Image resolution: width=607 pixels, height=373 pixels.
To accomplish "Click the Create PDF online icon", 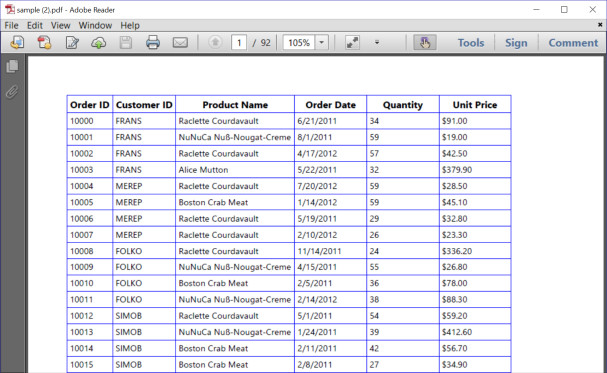I will (x=44, y=42).
